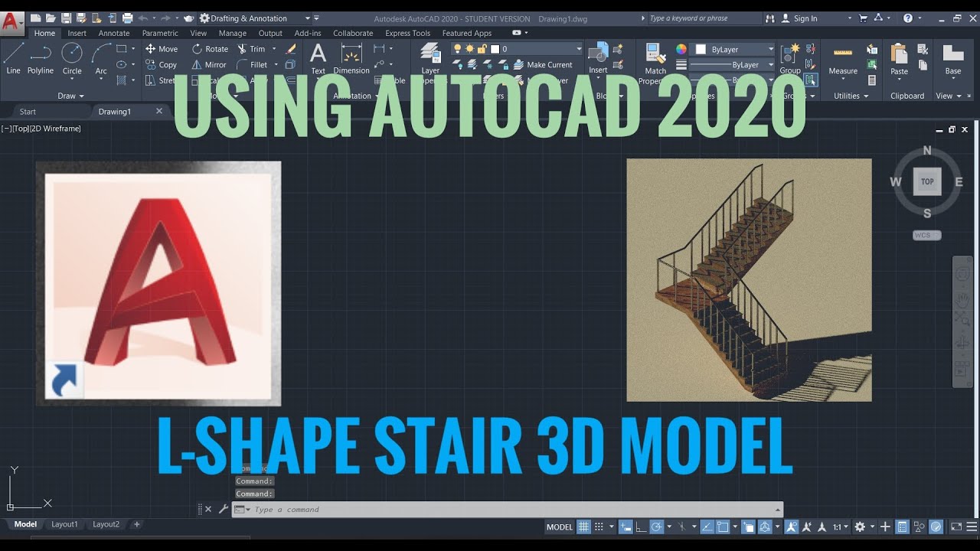
Task: Expand the Utilities panel
Action: coord(851,96)
